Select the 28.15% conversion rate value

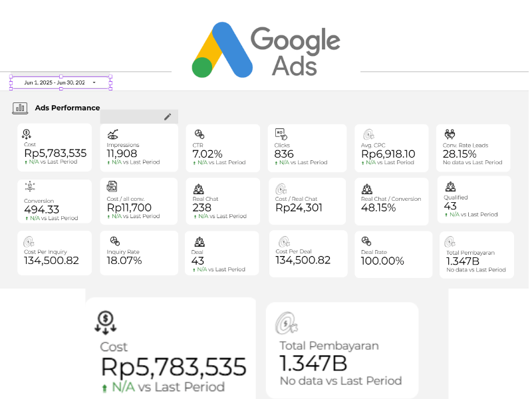point(460,154)
